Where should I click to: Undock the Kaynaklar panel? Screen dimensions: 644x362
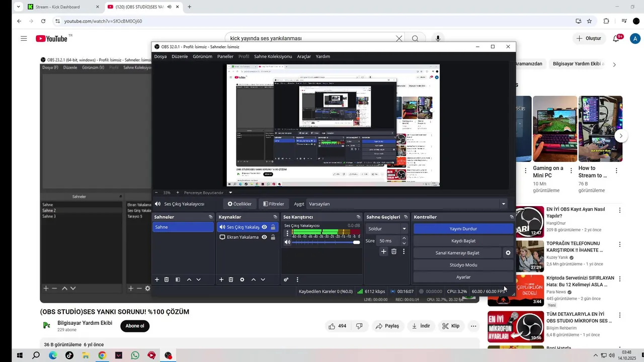coord(275,217)
